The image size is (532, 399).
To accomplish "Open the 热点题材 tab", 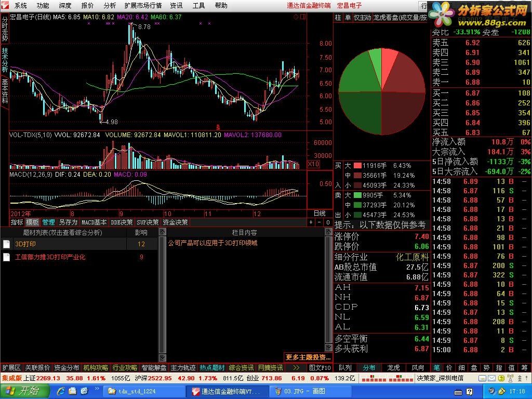I will 212,367.
